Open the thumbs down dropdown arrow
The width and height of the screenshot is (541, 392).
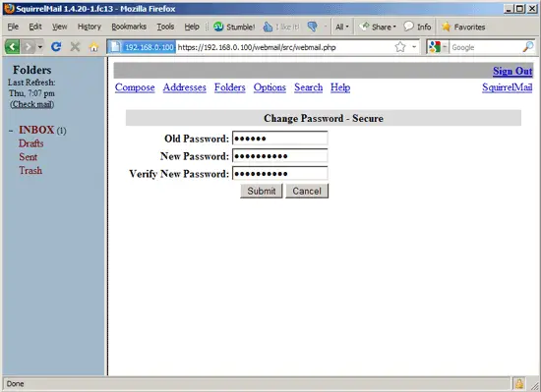(325, 27)
